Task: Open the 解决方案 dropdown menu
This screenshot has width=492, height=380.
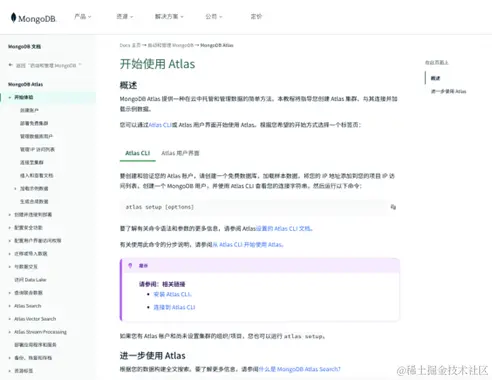Action: click(x=169, y=16)
